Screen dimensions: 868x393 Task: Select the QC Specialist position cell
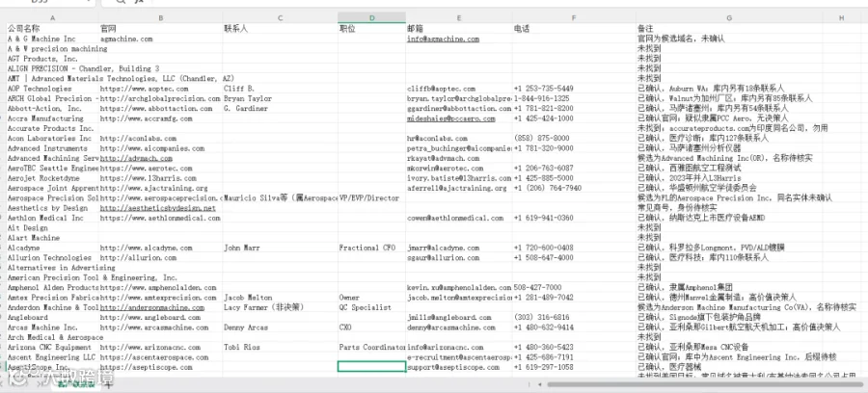tap(372, 307)
